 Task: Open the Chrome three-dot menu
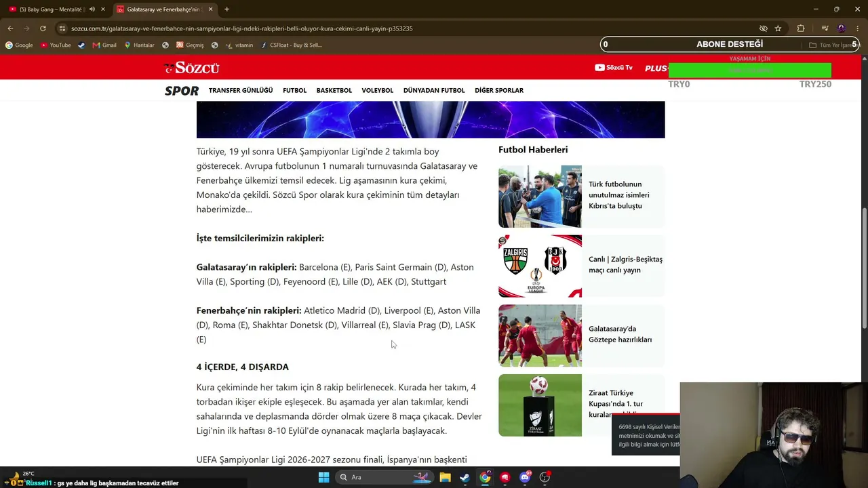tap(858, 28)
